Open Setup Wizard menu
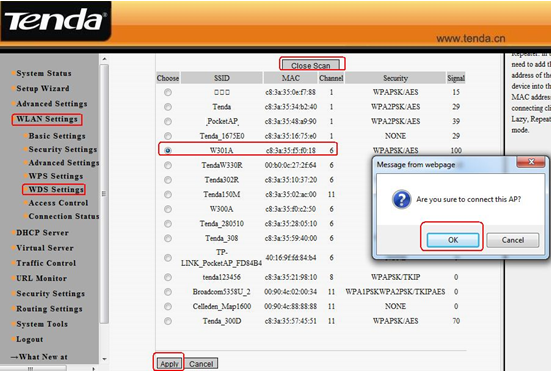This screenshot has width=551, height=371. click(x=43, y=88)
